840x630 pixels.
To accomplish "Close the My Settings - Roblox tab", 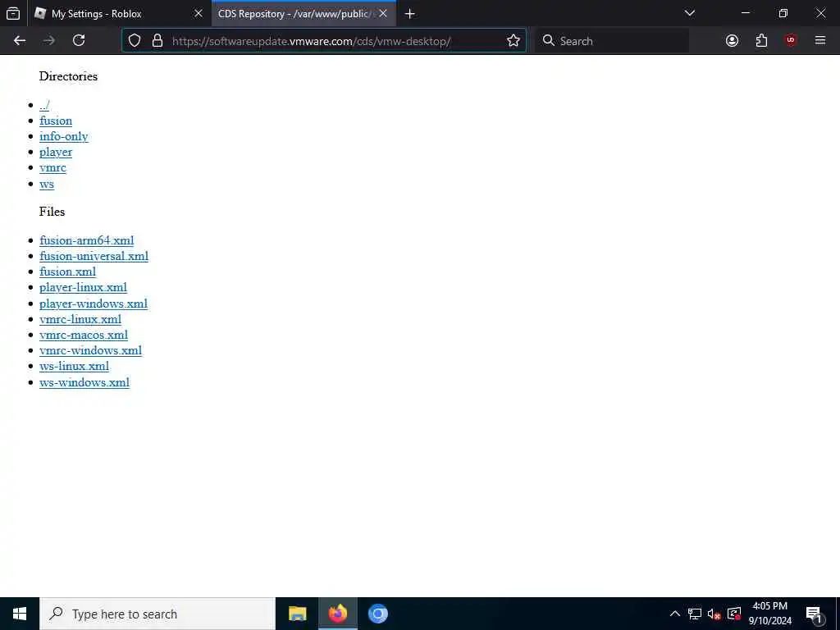I will pyautogui.click(x=199, y=13).
